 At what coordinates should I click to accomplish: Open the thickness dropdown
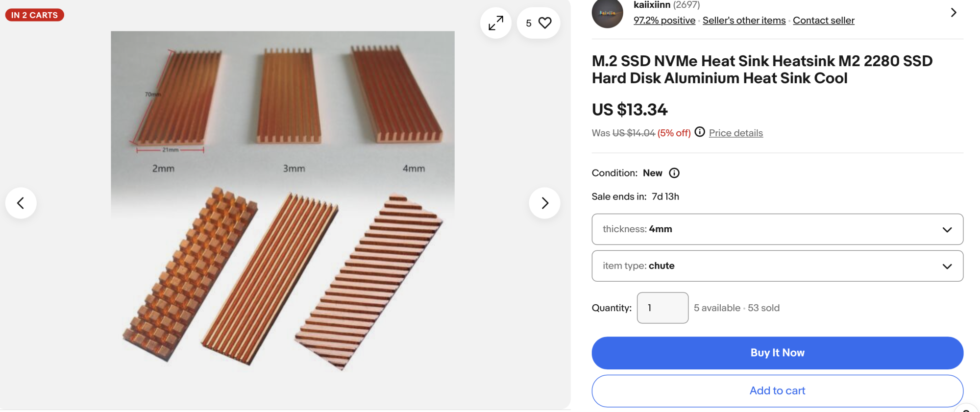(777, 229)
